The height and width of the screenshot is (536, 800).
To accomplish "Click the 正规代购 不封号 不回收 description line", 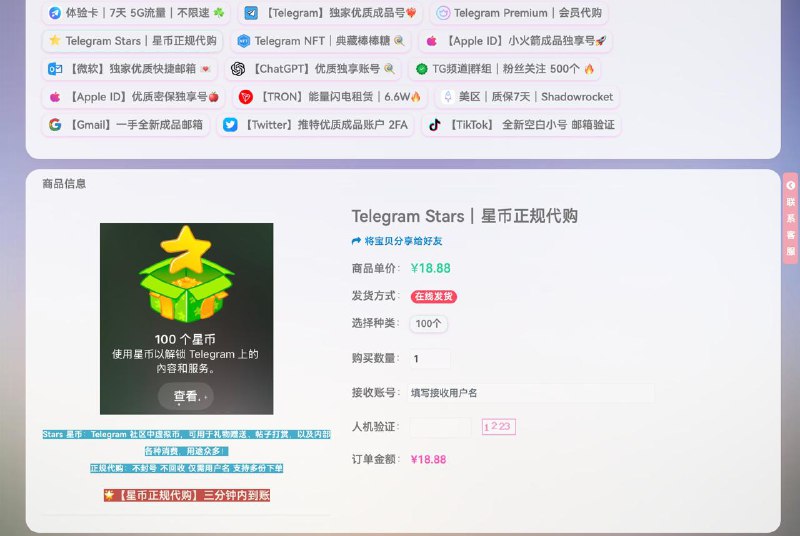I will tap(187, 468).
